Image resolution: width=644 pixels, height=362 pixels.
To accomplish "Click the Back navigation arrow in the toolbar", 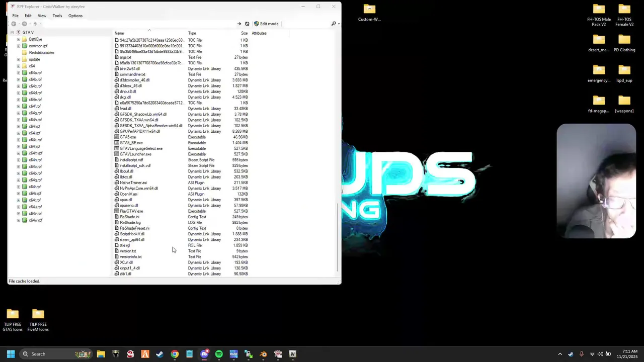I will pyautogui.click(x=14, y=24).
